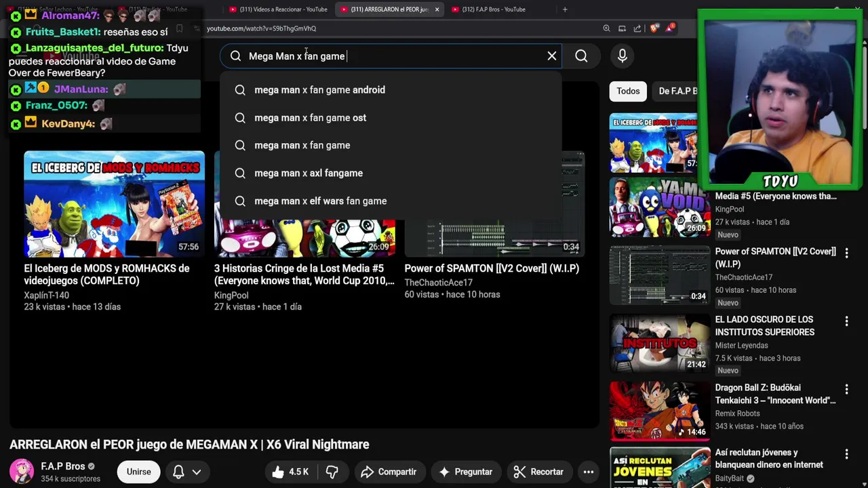Pick suggestion 'mega man x elf wars fan game'
868x488 pixels.
click(391, 201)
